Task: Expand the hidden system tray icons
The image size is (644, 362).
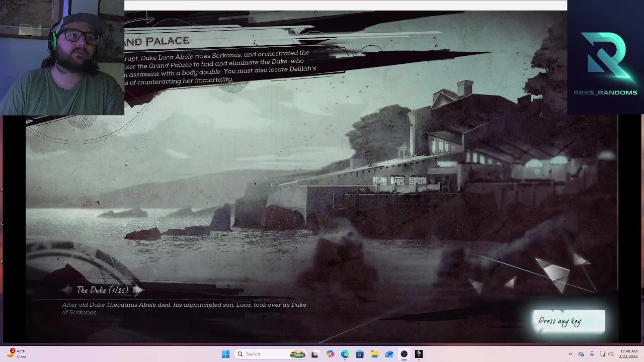Action: [570, 354]
